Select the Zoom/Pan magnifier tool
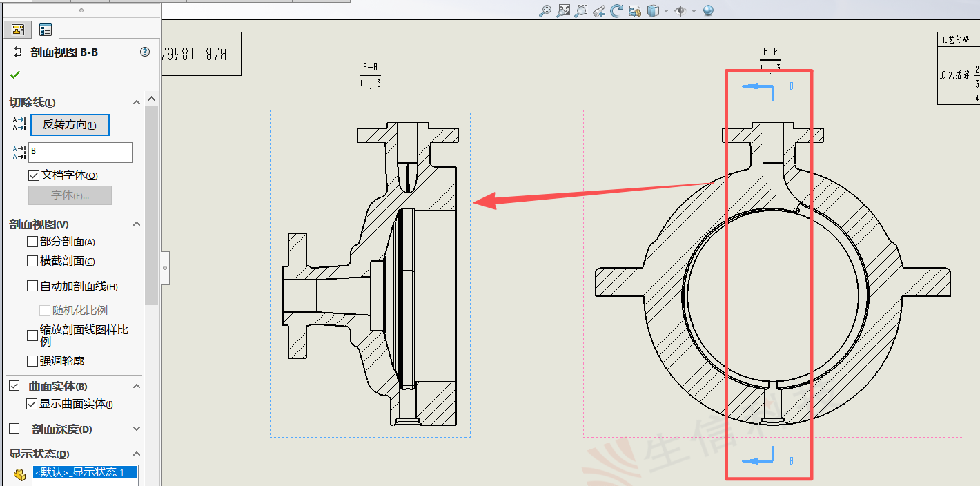This screenshot has height=486, width=980. click(x=546, y=10)
